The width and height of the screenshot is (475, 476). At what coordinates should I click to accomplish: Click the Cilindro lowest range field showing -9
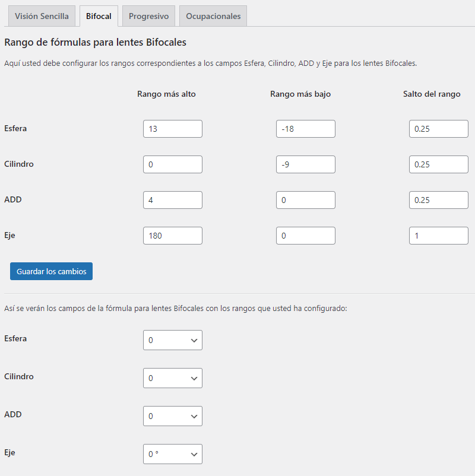coord(305,164)
